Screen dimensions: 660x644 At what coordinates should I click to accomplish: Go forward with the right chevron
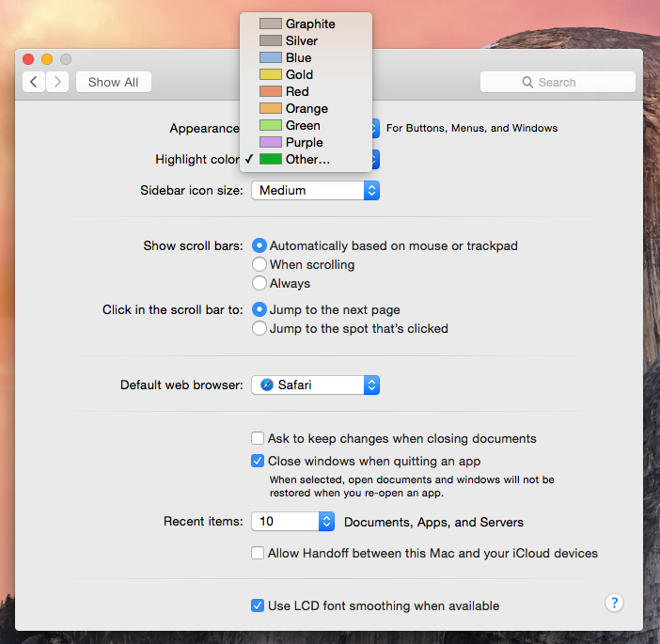[57, 82]
